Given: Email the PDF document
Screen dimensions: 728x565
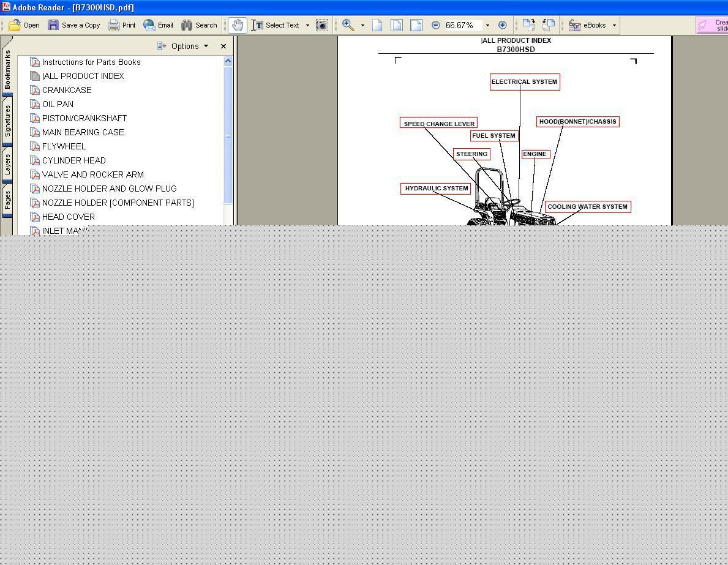Looking at the screenshot, I should click(159, 25).
